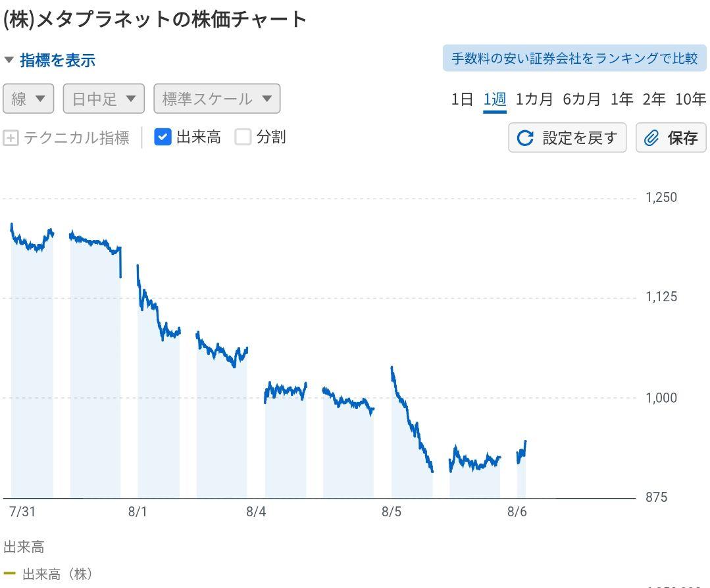The width and height of the screenshot is (710, 588).
Task: Click the 8/5 date marker on axis
Action: [391, 512]
